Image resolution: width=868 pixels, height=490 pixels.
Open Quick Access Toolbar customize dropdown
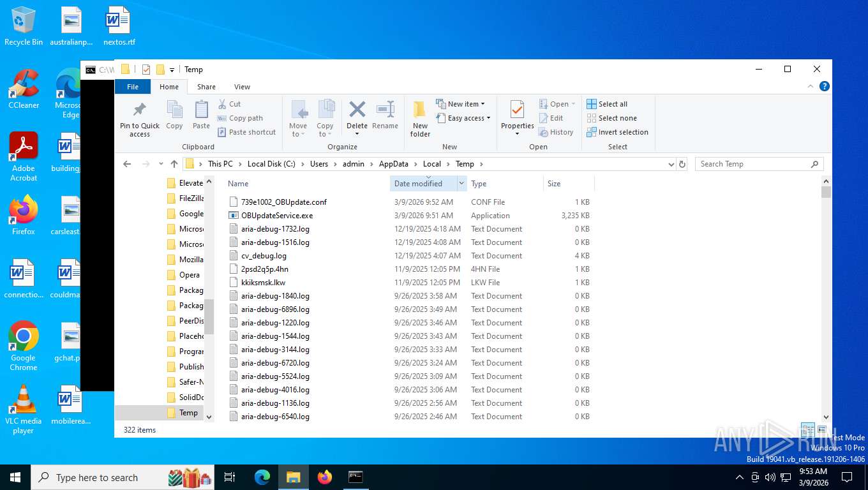click(x=172, y=70)
